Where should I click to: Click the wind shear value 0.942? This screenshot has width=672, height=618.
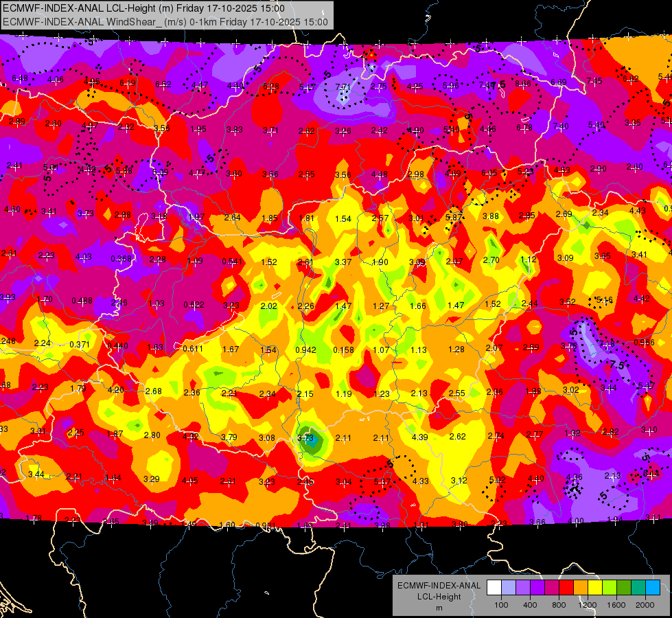click(305, 350)
